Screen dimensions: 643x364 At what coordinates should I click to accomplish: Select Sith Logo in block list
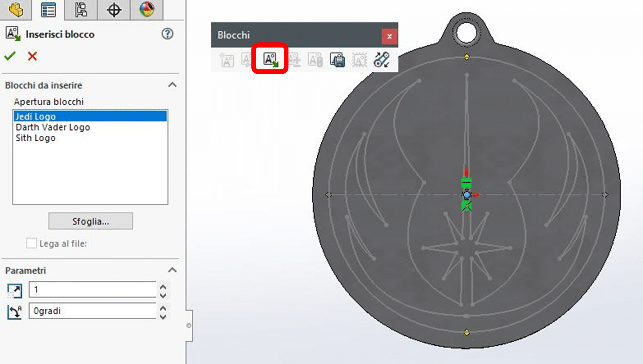[35, 138]
